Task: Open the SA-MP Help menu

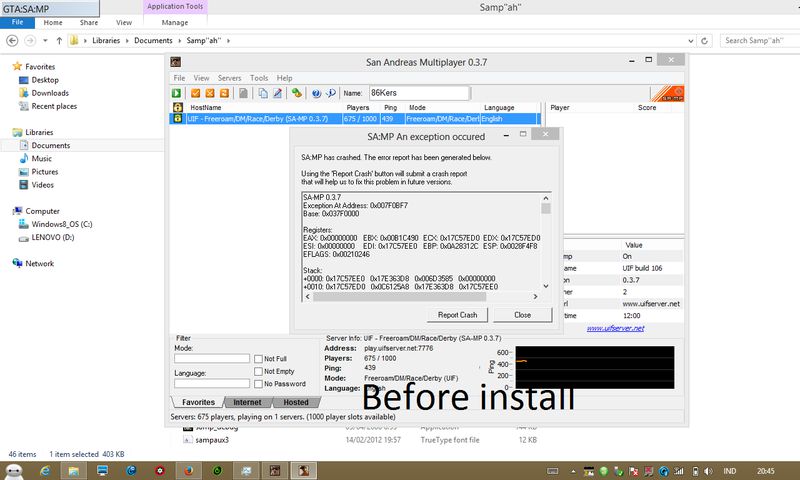Action: 284,78
